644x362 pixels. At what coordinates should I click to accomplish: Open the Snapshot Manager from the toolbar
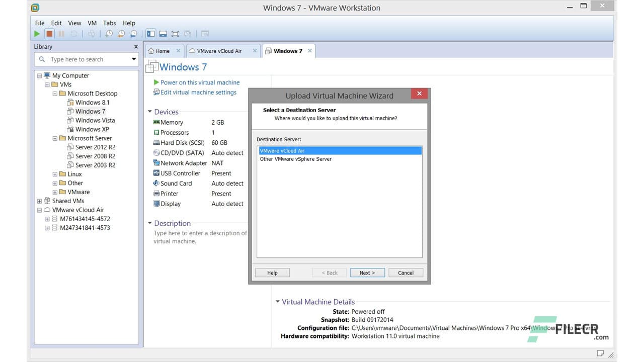(x=133, y=34)
